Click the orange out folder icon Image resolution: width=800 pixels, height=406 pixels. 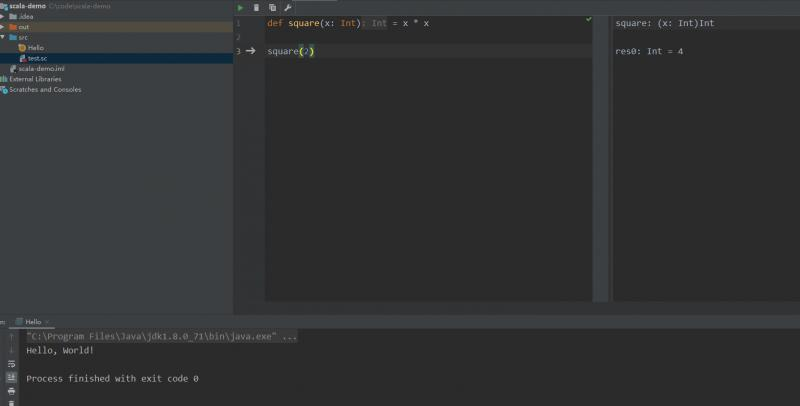coord(13,27)
